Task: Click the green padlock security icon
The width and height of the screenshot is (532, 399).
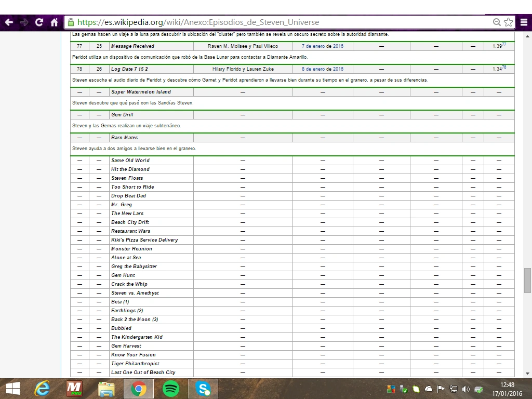Action: click(x=71, y=22)
